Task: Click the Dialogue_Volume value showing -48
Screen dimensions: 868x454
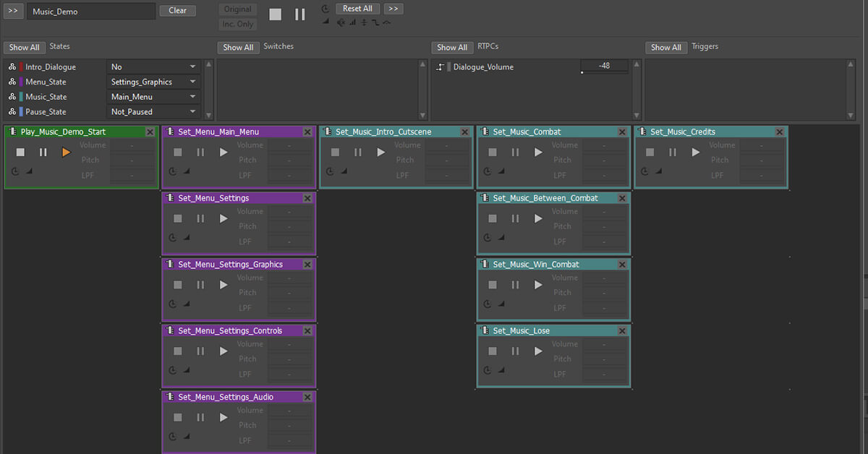Action: tap(604, 64)
